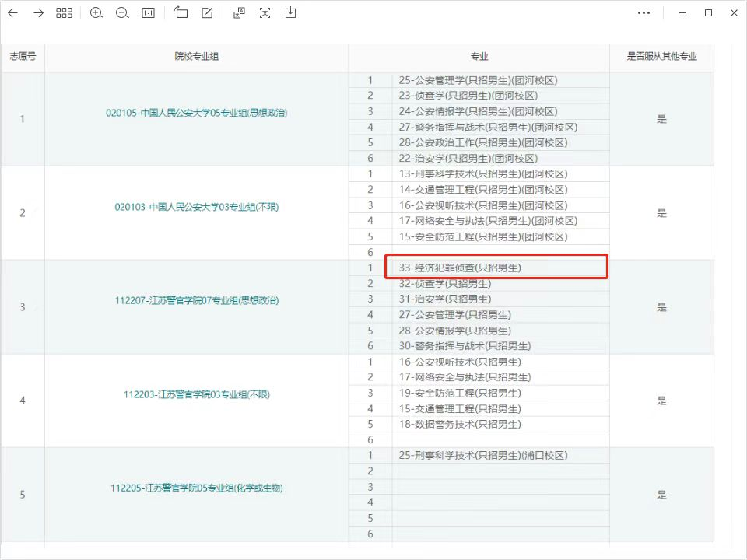The width and height of the screenshot is (747, 560).
Task: Run OCR text extraction on the image
Action: pos(265,12)
